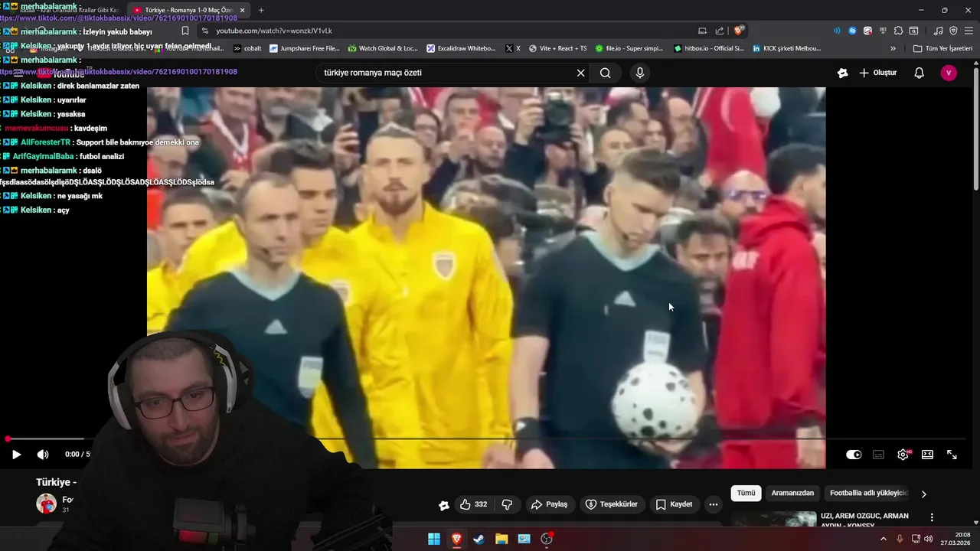The image size is (980, 551).
Task: Open Excalidraw Whiteboard bookmark
Action: coord(462,48)
